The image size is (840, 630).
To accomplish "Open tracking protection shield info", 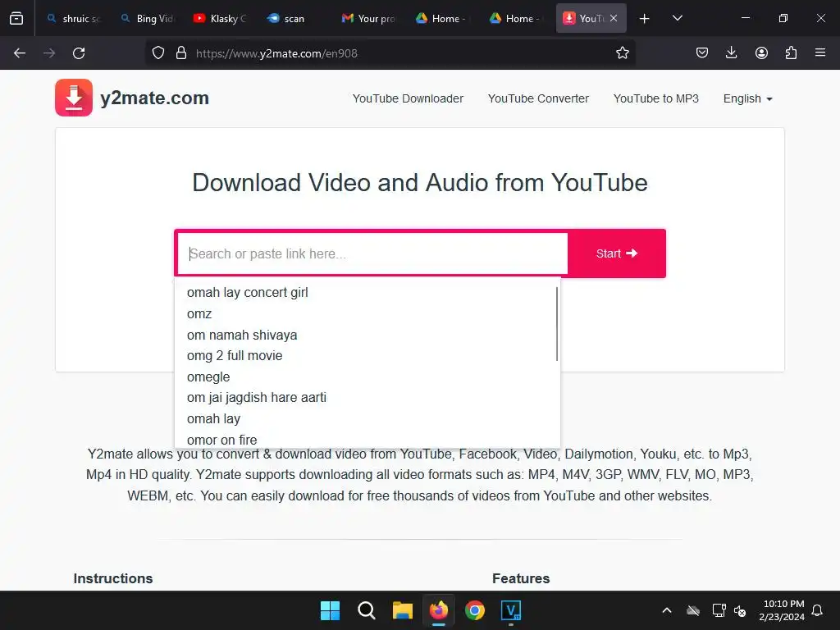I will pyautogui.click(x=158, y=53).
